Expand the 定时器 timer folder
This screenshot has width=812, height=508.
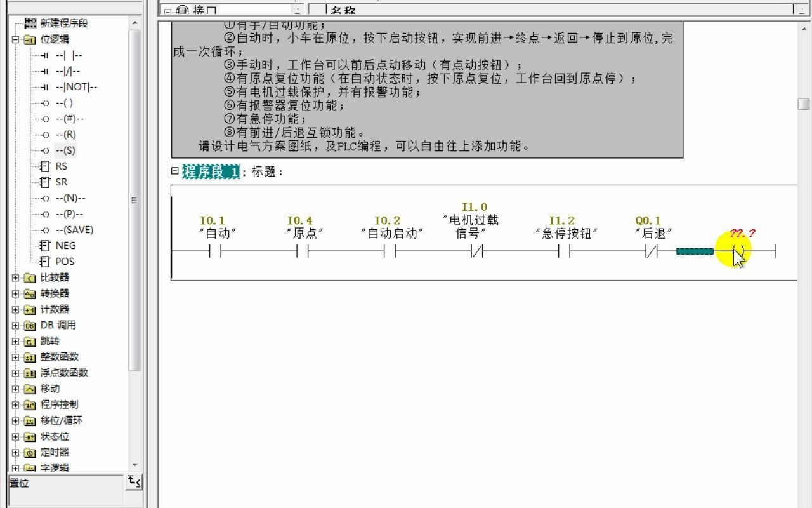15,452
